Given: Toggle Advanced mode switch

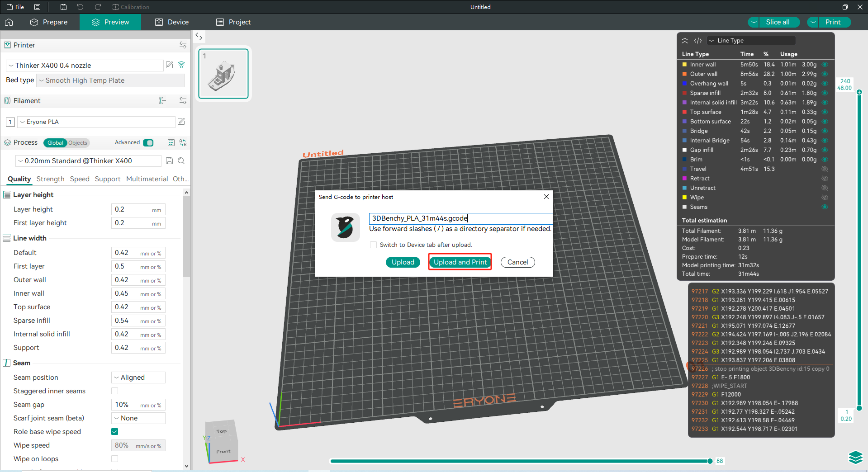Looking at the screenshot, I should [x=148, y=143].
